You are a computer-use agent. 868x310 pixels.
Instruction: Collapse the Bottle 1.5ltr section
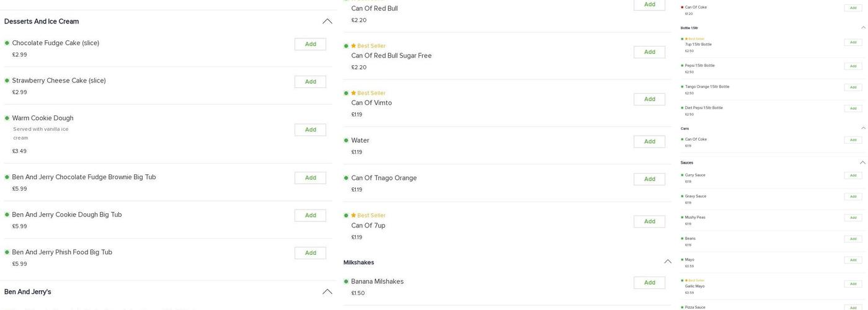pyautogui.click(x=863, y=28)
